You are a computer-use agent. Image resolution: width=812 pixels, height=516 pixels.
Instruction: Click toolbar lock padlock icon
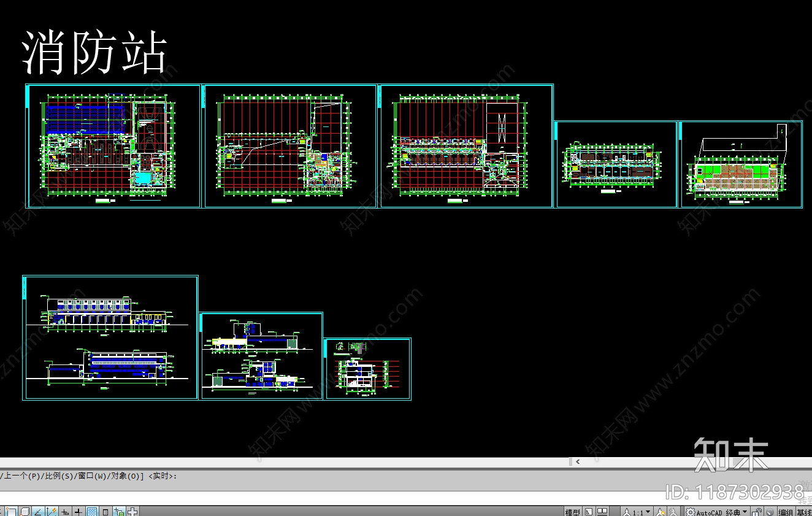coord(757,512)
